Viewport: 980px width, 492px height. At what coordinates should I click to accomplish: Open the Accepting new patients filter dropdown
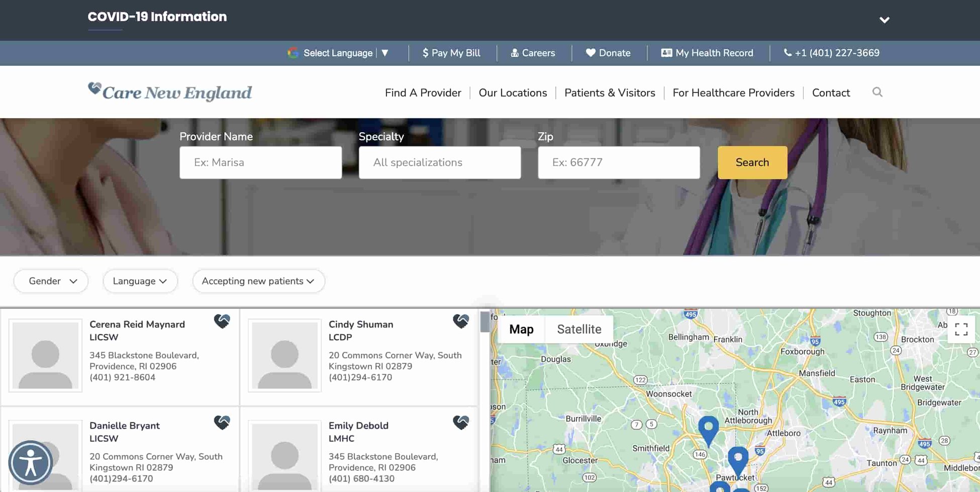(x=258, y=281)
